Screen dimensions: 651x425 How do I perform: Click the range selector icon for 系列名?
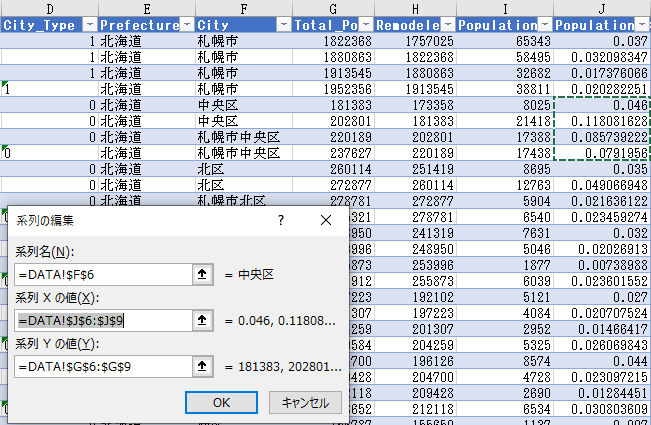click(x=203, y=274)
